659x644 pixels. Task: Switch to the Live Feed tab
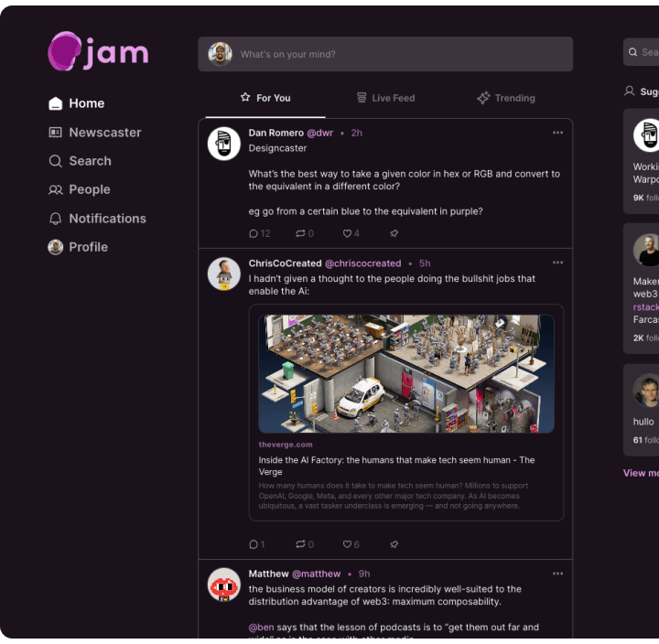(386, 98)
